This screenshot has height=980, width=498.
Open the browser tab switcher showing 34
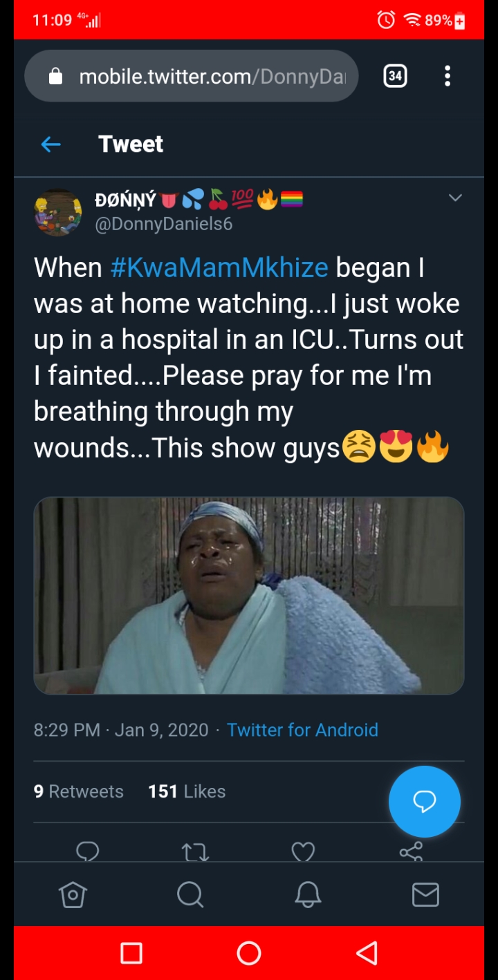tap(395, 76)
